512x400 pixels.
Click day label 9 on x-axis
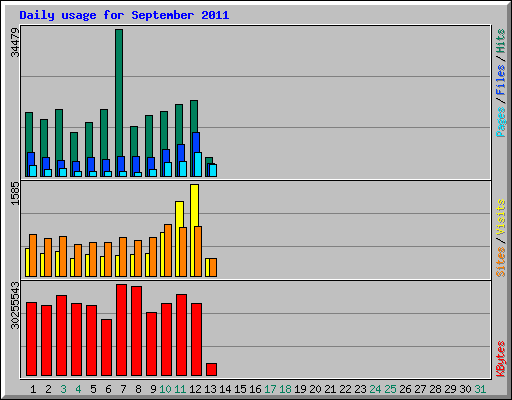[153, 389]
